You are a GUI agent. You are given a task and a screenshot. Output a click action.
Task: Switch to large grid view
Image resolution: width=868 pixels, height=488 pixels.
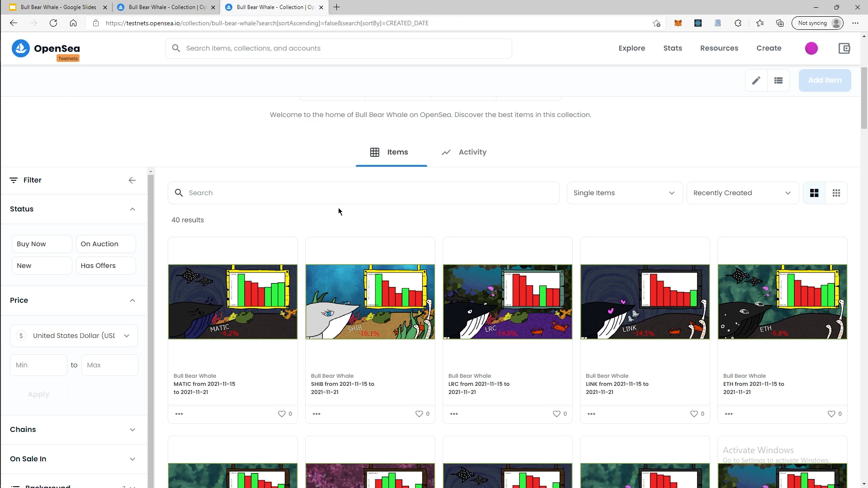pyautogui.click(x=814, y=193)
